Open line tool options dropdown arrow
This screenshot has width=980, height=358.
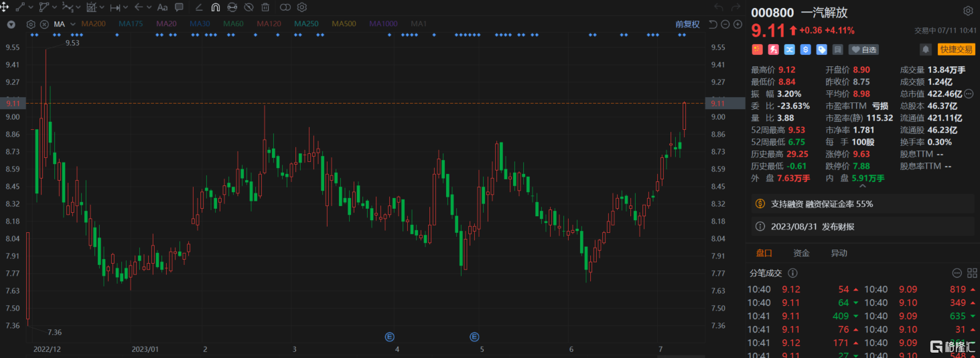(x=31, y=7)
